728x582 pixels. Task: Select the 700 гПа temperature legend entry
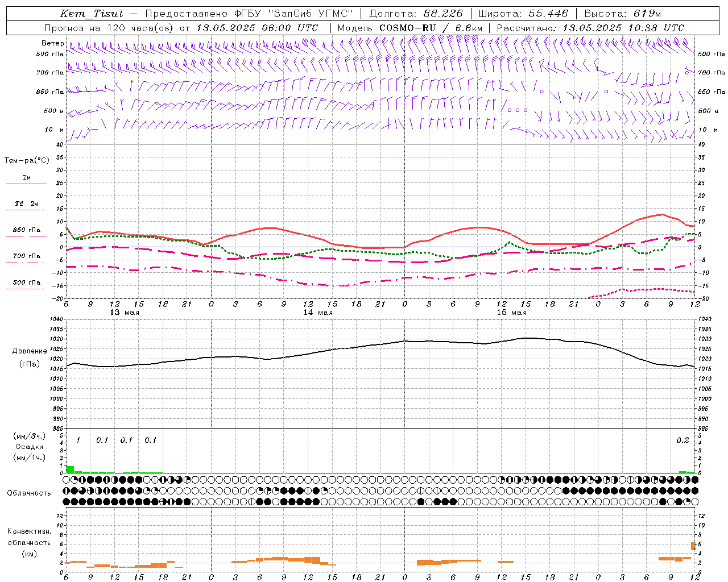click(27, 256)
